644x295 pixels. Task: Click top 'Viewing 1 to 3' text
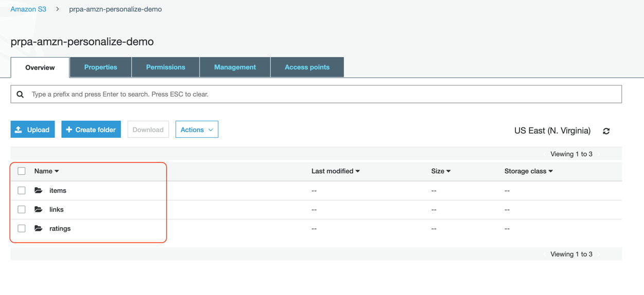(x=571, y=154)
